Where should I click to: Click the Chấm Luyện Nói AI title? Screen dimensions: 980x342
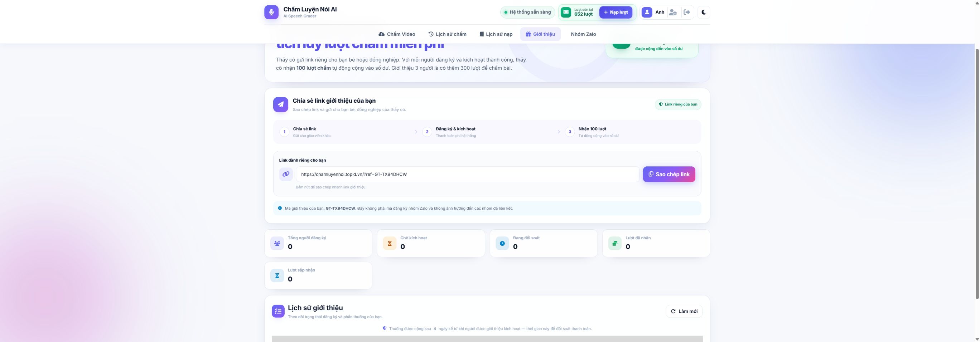coord(310,10)
